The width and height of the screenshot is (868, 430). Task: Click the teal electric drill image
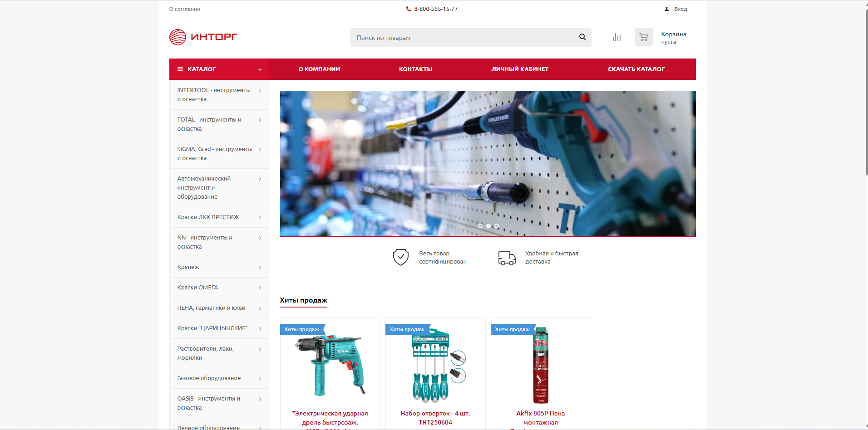330,365
